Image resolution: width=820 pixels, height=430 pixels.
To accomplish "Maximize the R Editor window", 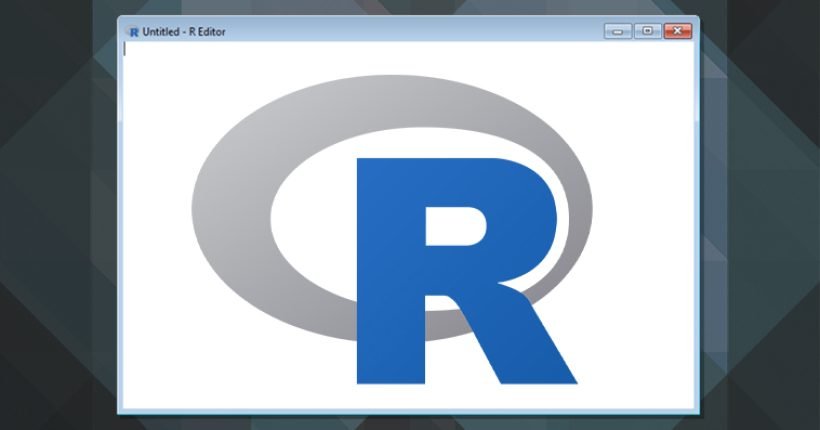I will [x=647, y=31].
